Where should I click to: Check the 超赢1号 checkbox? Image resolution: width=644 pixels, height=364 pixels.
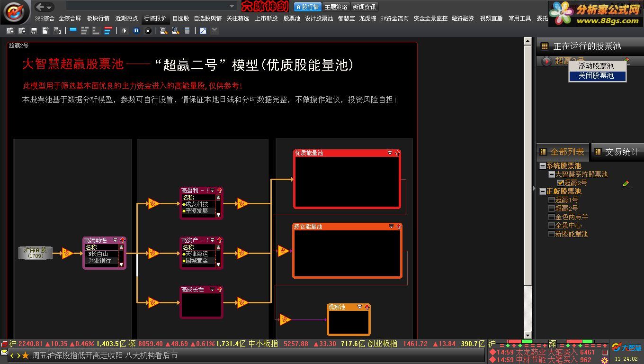coord(551,200)
